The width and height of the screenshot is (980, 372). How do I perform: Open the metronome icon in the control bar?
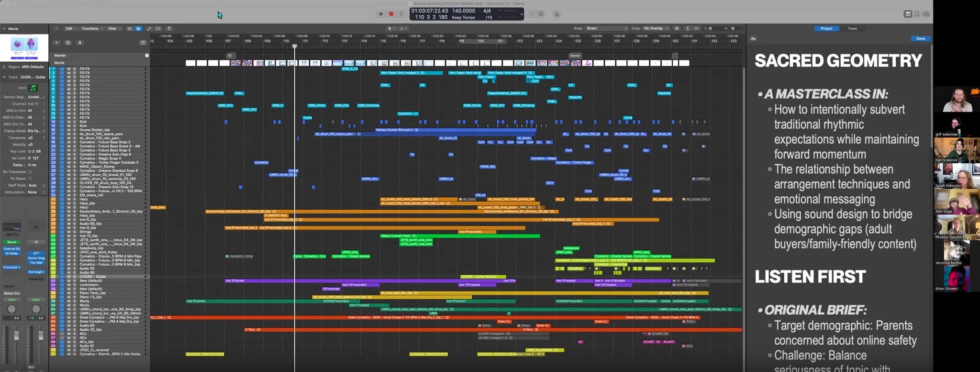557,14
